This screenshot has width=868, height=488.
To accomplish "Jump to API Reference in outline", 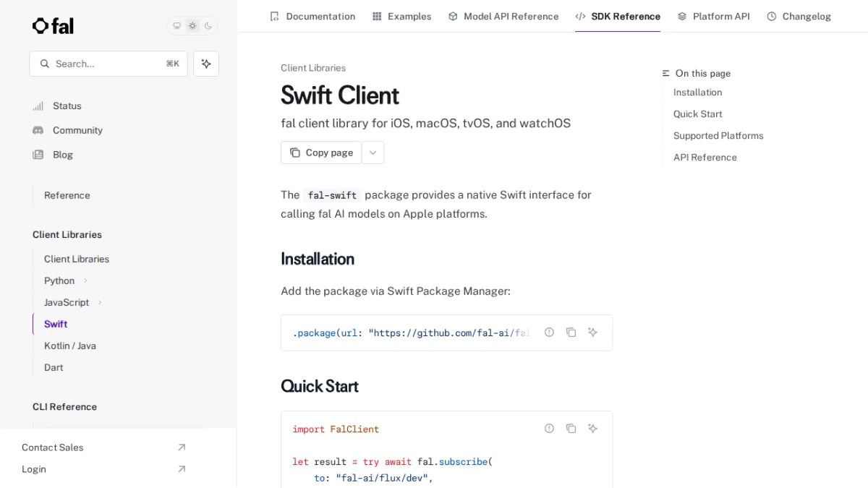I will (705, 158).
